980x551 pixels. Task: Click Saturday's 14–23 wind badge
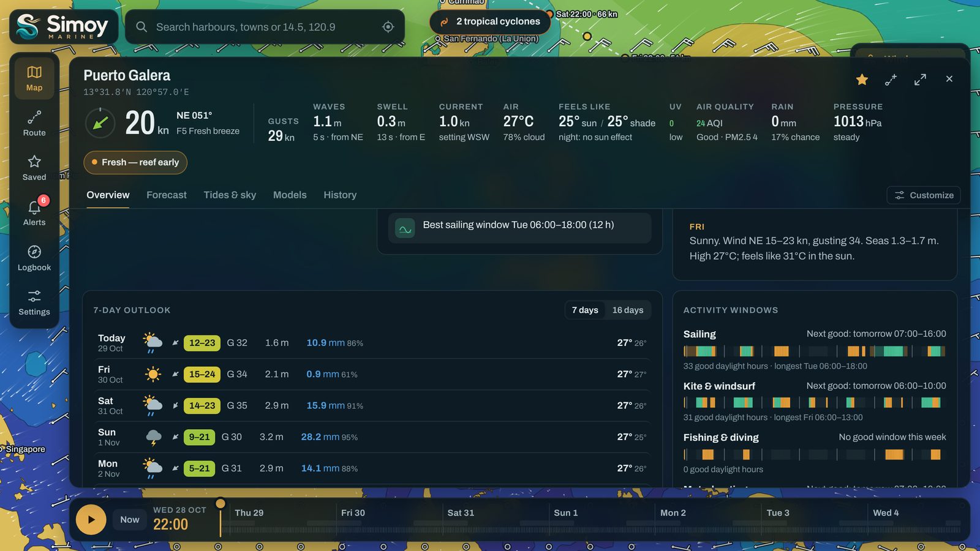tap(202, 406)
